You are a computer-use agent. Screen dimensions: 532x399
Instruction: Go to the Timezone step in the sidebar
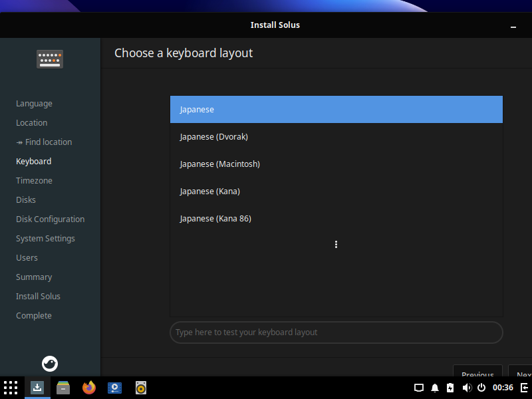pos(35,180)
